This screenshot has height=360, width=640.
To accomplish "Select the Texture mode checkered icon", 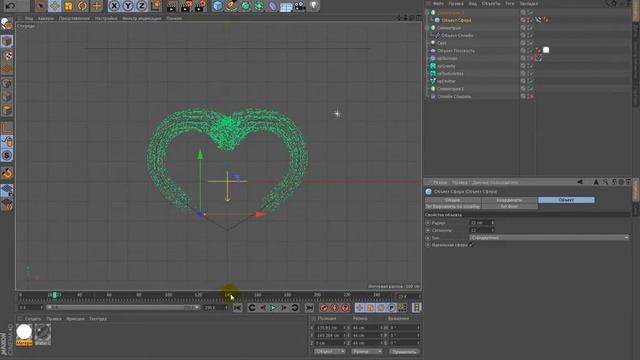I will (7, 55).
